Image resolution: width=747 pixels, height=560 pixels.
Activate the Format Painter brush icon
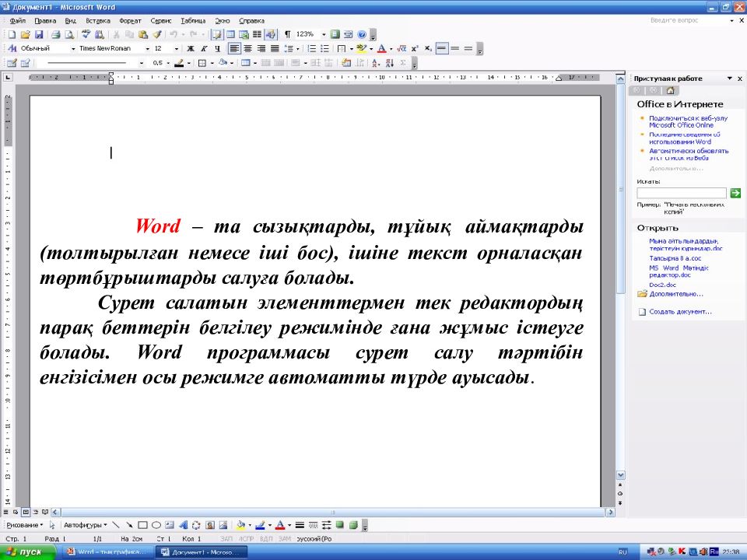[x=156, y=34]
